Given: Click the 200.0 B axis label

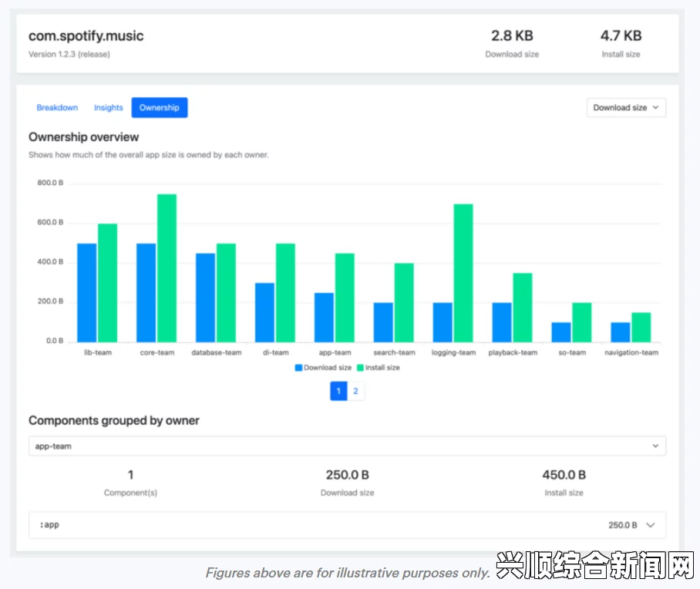Looking at the screenshot, I should (50, 301).
